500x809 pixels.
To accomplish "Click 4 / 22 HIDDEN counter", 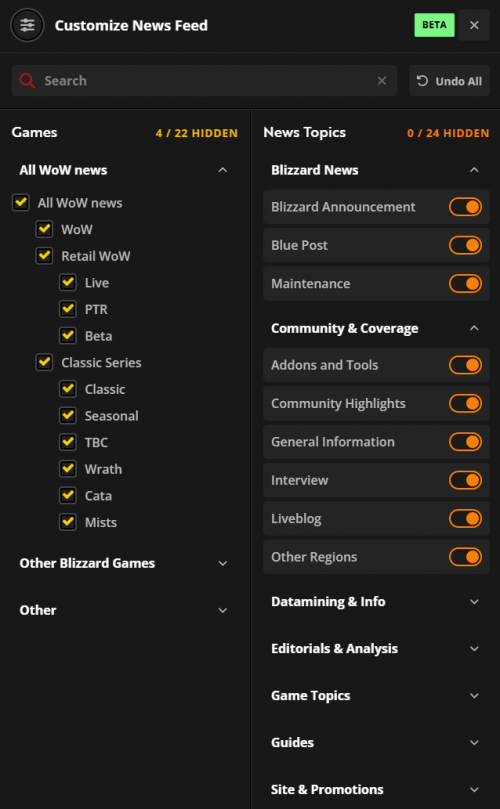I will (197, 133).
